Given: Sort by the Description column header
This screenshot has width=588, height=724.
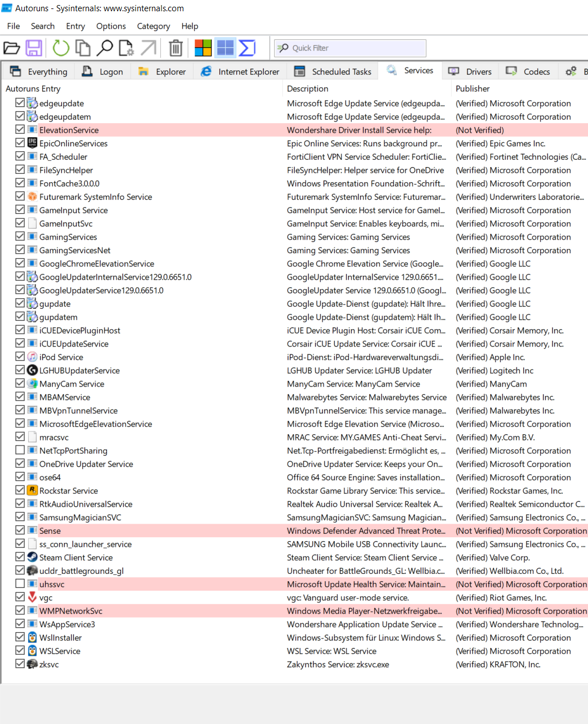Looking at the screenshot, I should tap(367, 88).
